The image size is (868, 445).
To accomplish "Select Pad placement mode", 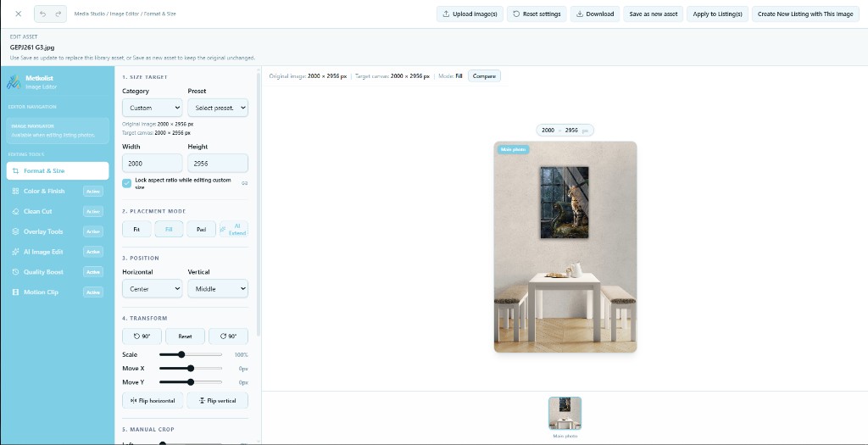I will (x=202, y=229).
